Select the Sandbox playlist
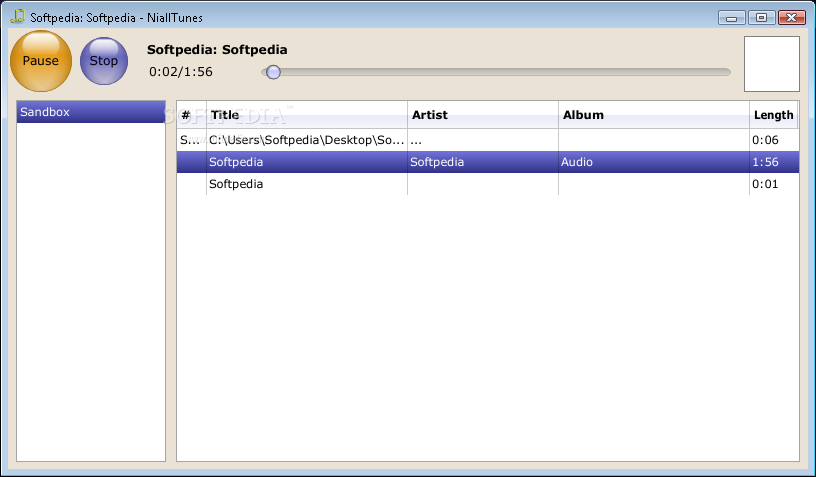816x477 pixels. 91,112
